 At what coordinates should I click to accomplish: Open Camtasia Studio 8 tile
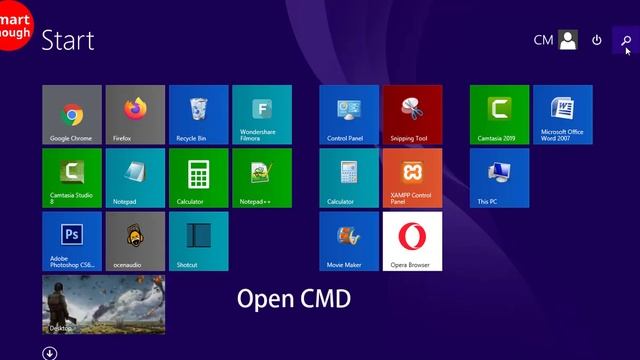pos(72,178)
